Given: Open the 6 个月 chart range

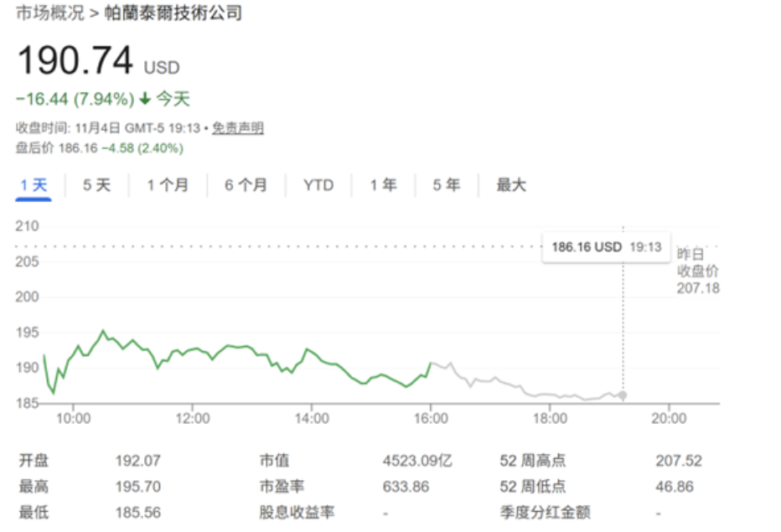Looking at the screenshot, I should pyautogui.click(x=246, y=185).
